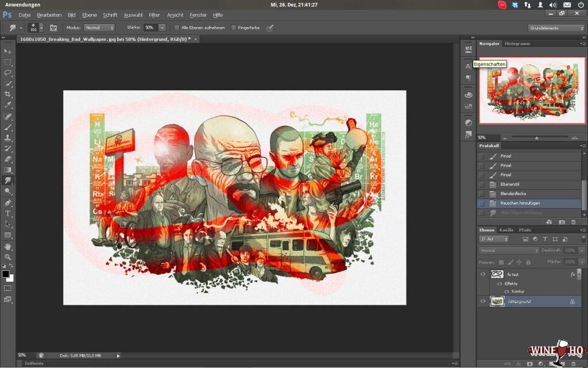The height and width of the screenshot is (368, 588).
Task: Select the Dodge tool
Action: (x=8, y=191)
